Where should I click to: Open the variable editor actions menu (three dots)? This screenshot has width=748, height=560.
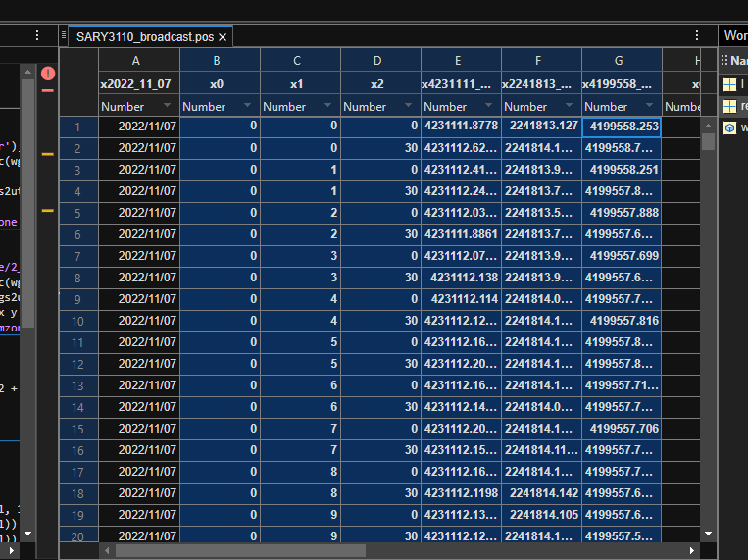click(697, 35)
